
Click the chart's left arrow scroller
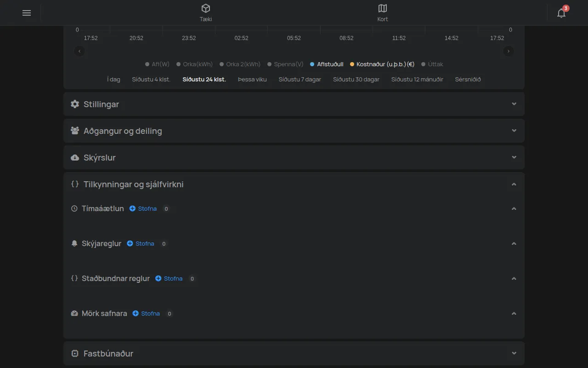pos(79,51)
